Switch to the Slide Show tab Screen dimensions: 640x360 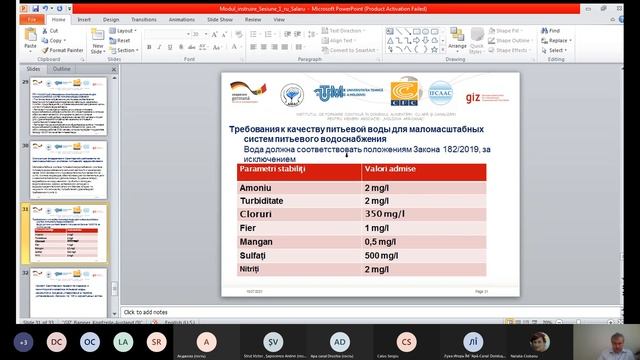pos(220,20)
